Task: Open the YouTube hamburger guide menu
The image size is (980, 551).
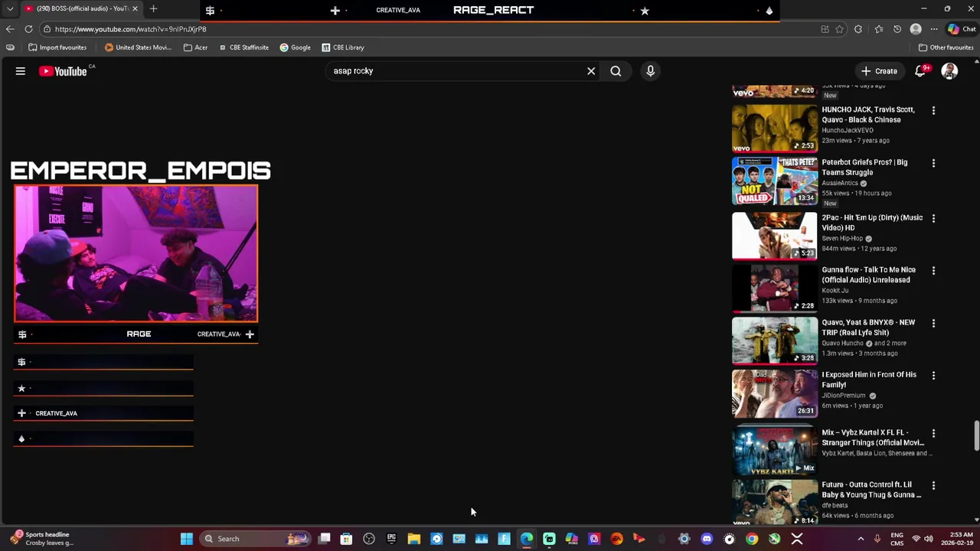Action: click(21, 71)
